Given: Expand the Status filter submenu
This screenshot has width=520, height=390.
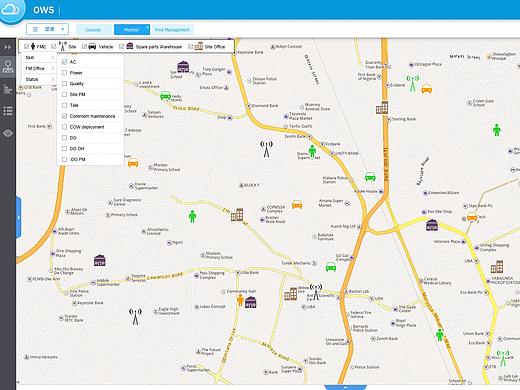Looking at the screenshot, I should [x=39, y=79].
